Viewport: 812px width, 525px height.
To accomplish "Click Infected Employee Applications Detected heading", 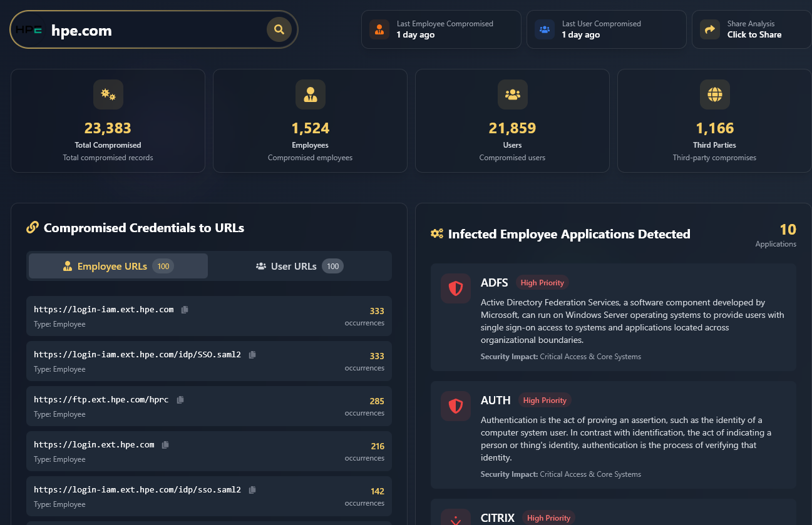I will pos(569,234).
